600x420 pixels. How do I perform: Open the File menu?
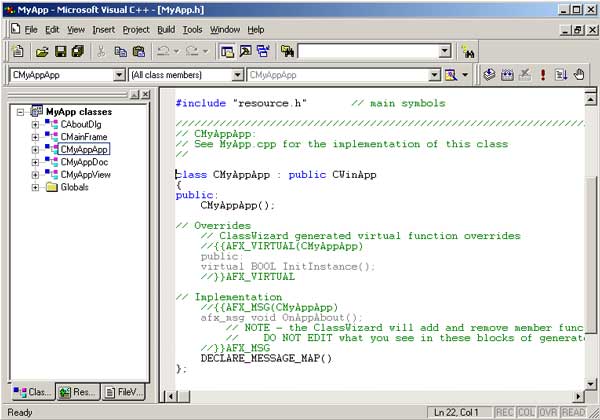click(x=31, y=29)
